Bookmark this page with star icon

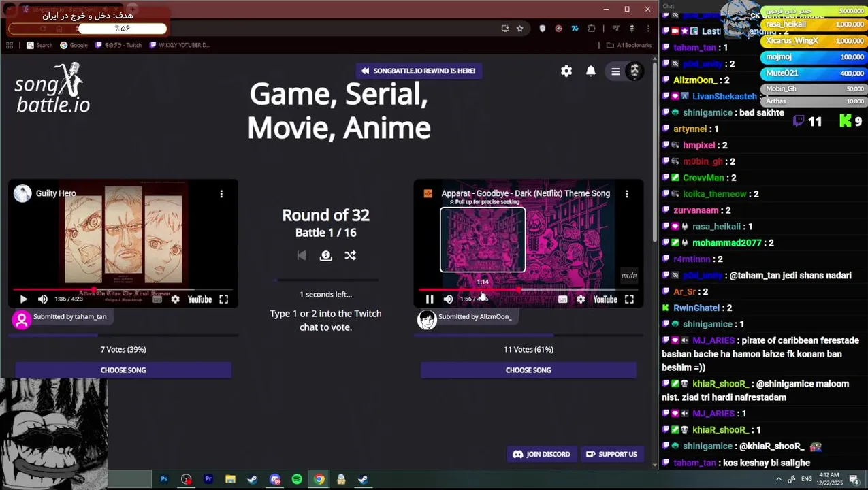[x=520, y=29]
